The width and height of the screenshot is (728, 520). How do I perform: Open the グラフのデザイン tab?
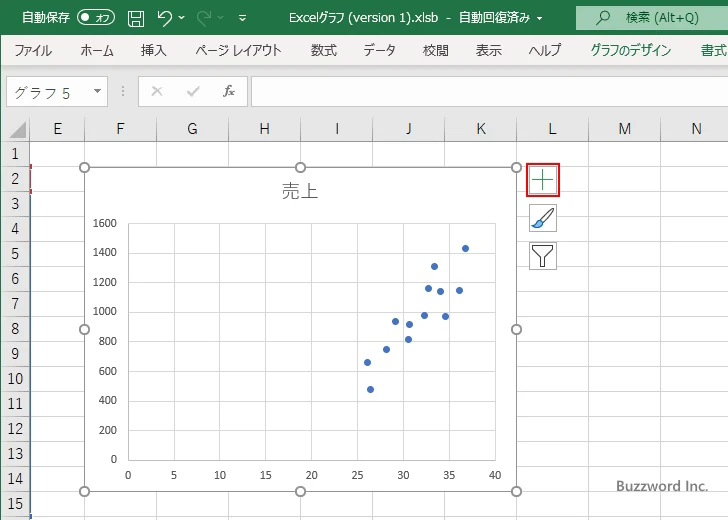[x=630, y=50]
